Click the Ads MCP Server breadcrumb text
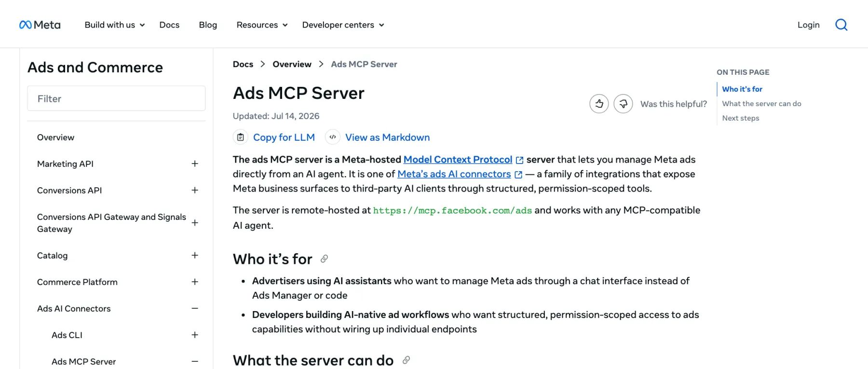 coord(364,64)
